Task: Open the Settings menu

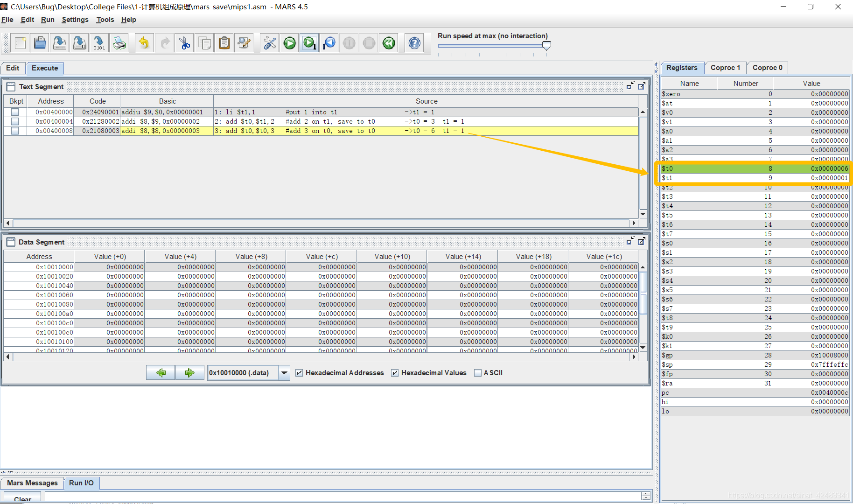Action: click(x=75, y=20)
